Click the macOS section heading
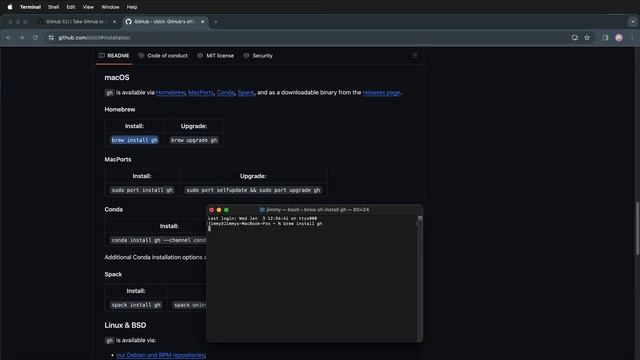Image resolution: width=640 pixels, height=360 pixels. (117, 78)
